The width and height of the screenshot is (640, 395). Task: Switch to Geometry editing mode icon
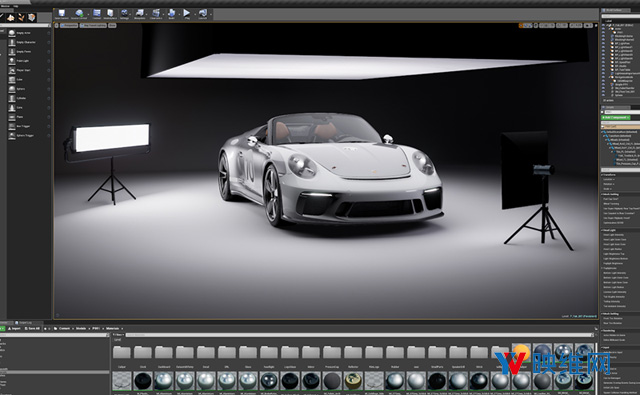[x=31, y=17]
